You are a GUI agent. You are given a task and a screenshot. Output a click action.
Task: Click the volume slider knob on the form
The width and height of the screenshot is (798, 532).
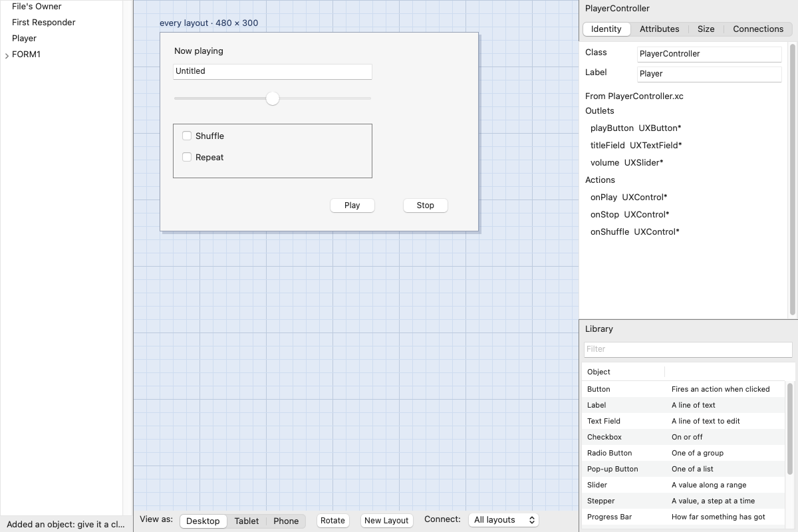273,98
